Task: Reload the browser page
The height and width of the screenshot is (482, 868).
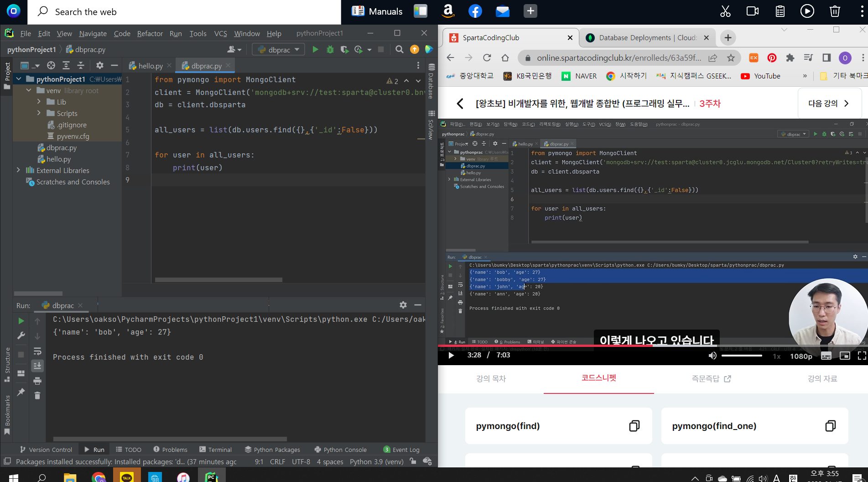Action: (x=487, y=58)
